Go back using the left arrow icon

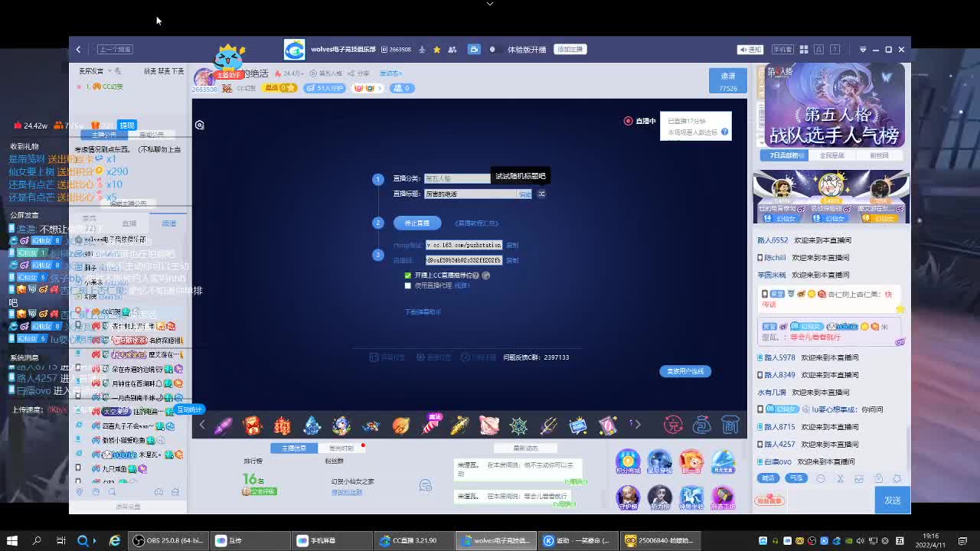tap(78, 49)
